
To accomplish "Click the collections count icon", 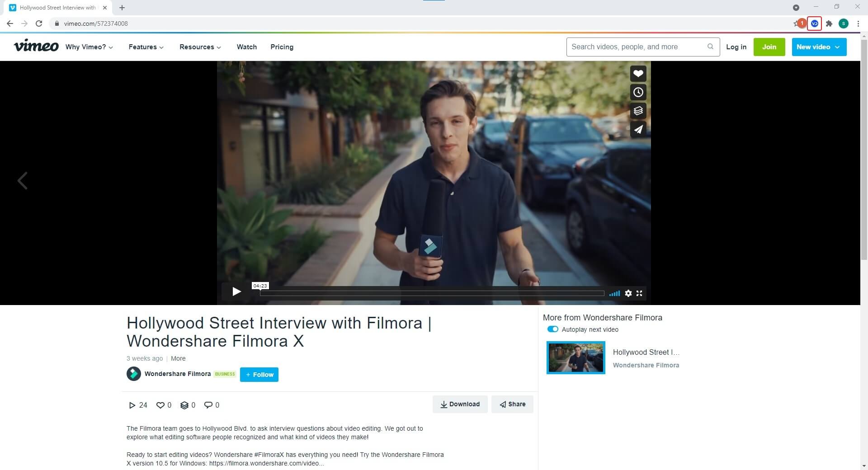I will click(x=188, y=405).
